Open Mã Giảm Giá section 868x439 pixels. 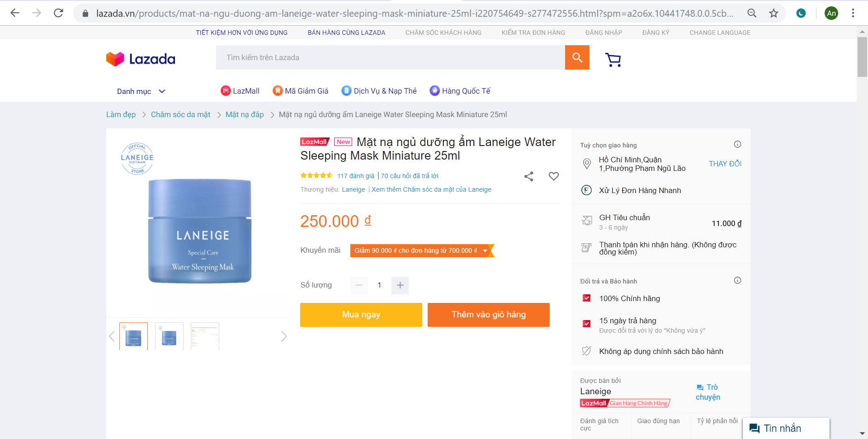pos(301,91)
